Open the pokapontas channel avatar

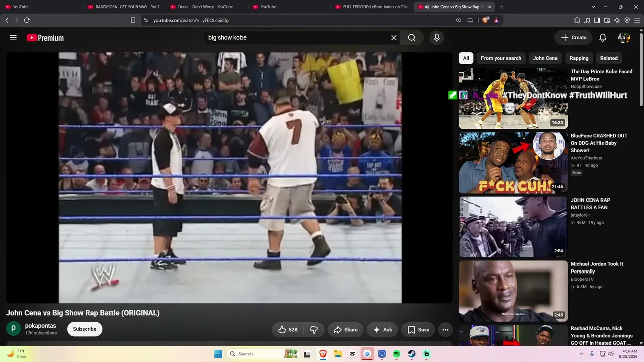click(x=13, y=329)
